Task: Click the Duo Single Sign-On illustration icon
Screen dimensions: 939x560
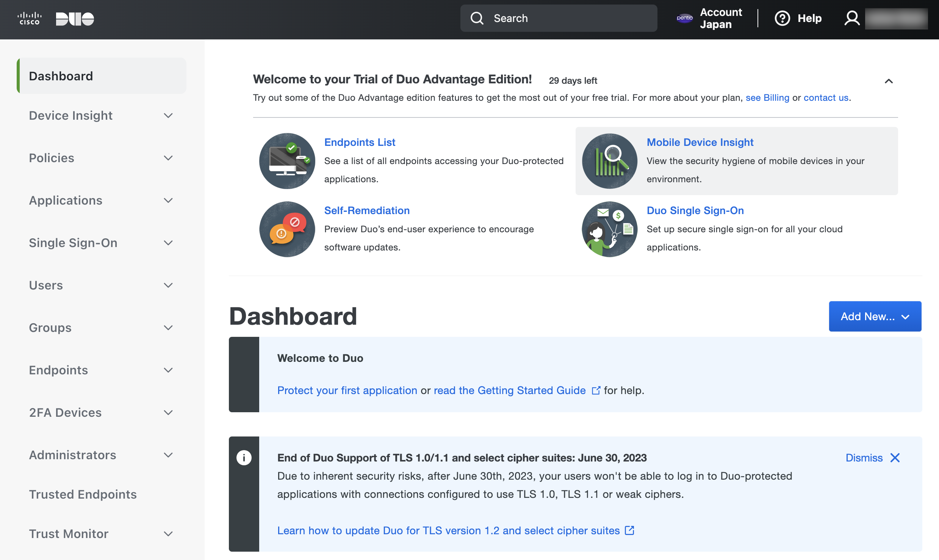Action: click(610, 229)
